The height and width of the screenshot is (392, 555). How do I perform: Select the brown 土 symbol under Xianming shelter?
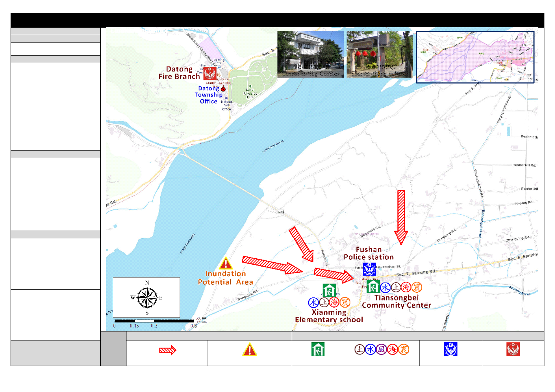(x=324, y=302)
